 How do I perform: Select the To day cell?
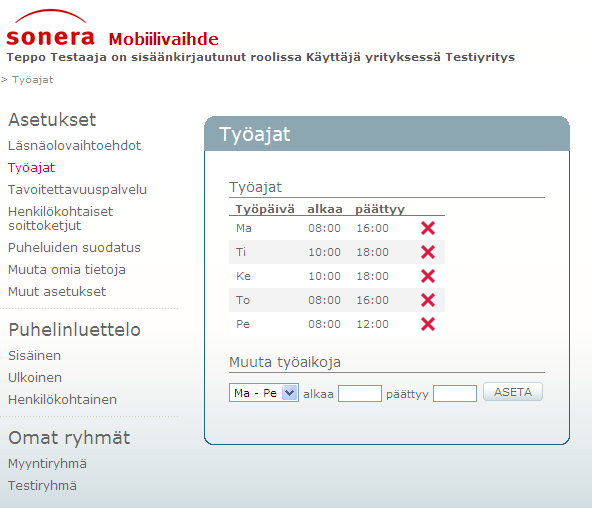click(x=243, y=300)
